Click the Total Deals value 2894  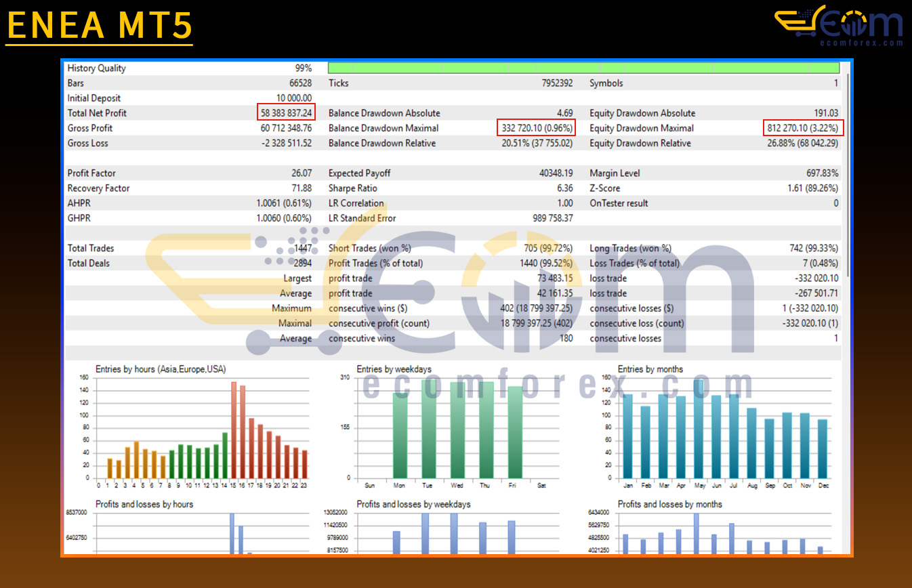pyautogui.click(x=303, y=264)
